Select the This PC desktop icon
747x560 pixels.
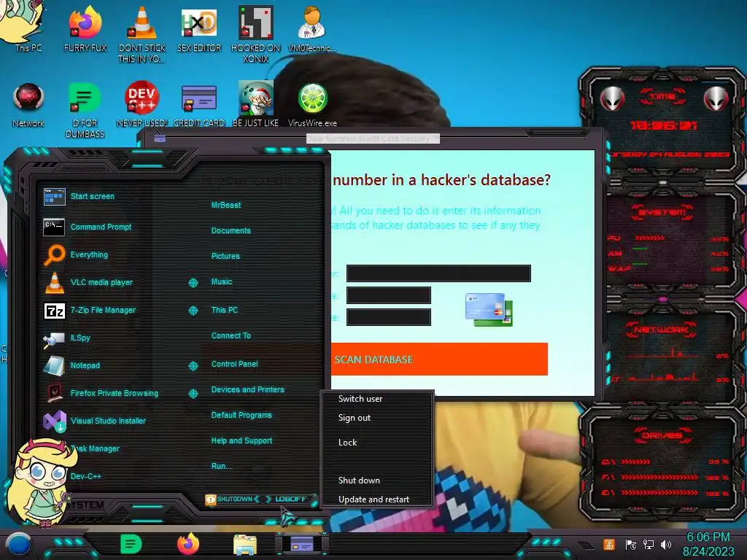[28, 28]
